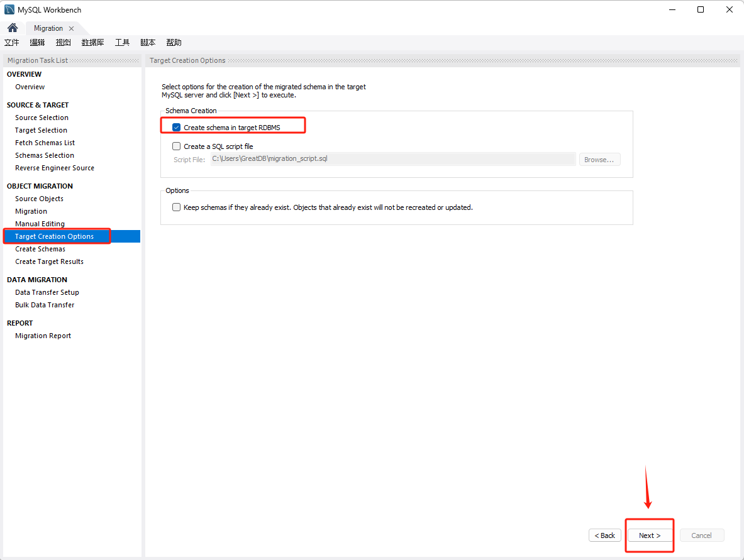Click the Home icon tab

pos(13,28)
